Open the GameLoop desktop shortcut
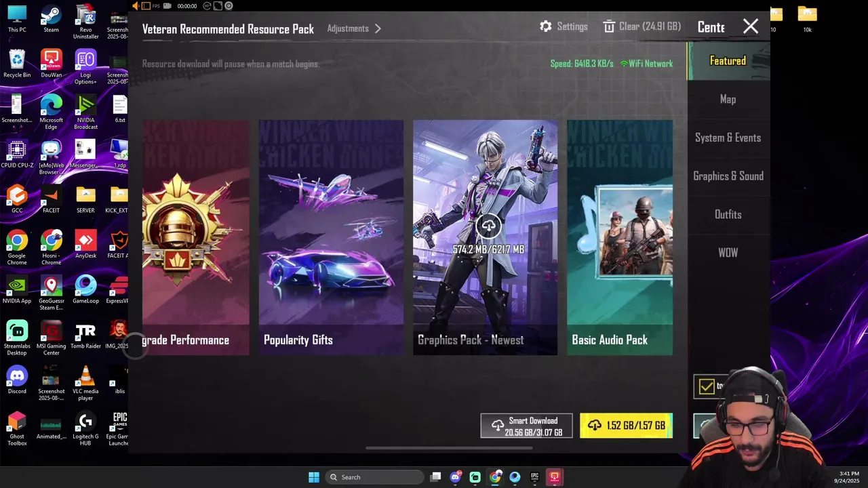The image size is (868, 488). coord(85,290)
